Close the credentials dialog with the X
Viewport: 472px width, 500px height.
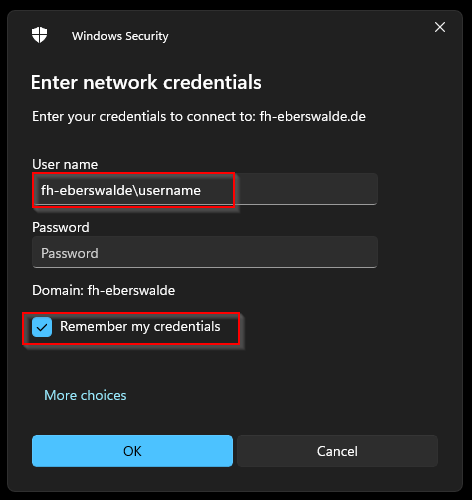click(440, 27)
